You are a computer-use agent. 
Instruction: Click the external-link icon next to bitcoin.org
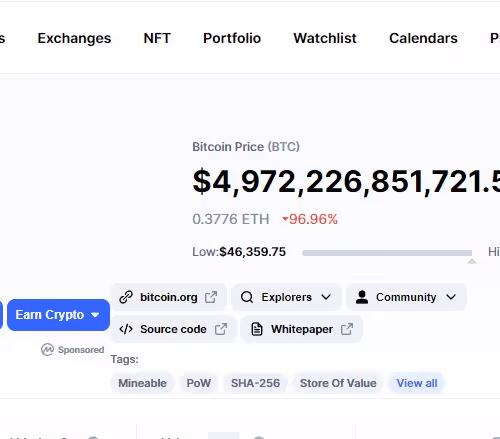pos(211,297)
